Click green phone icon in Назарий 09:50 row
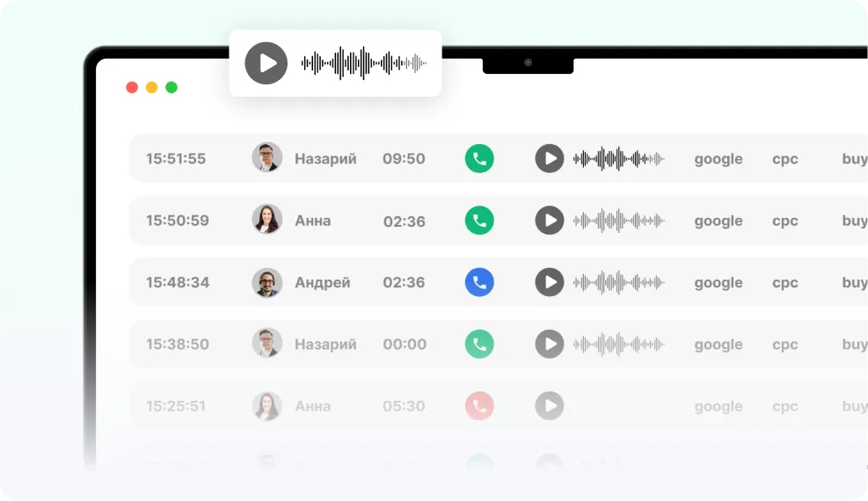 coord(479,159)
